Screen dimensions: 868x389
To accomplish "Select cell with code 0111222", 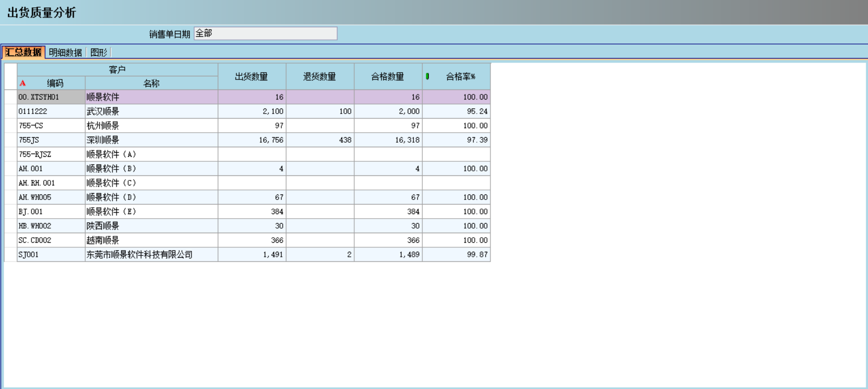I will [51, 111].
